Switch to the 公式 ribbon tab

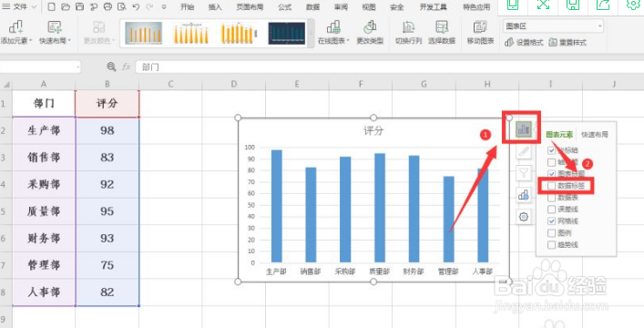click(x=284, y=7)
